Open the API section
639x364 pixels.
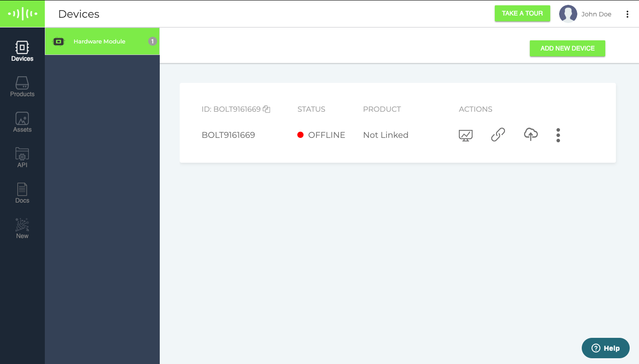tap(22, 158)
